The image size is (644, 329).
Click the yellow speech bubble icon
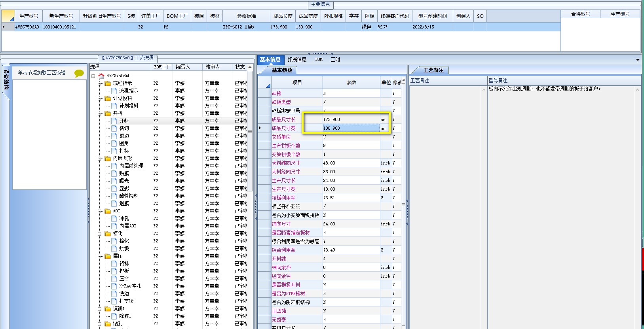[x=79, y=73]
